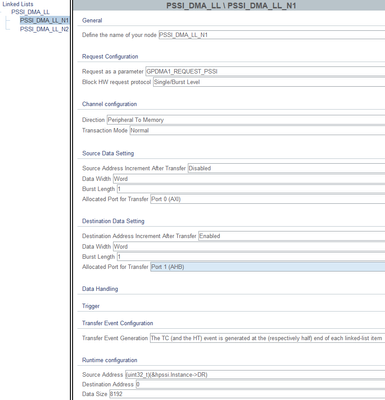Click the General section header
This screenshot has width=385, height=400.
(x=92, y=20)
